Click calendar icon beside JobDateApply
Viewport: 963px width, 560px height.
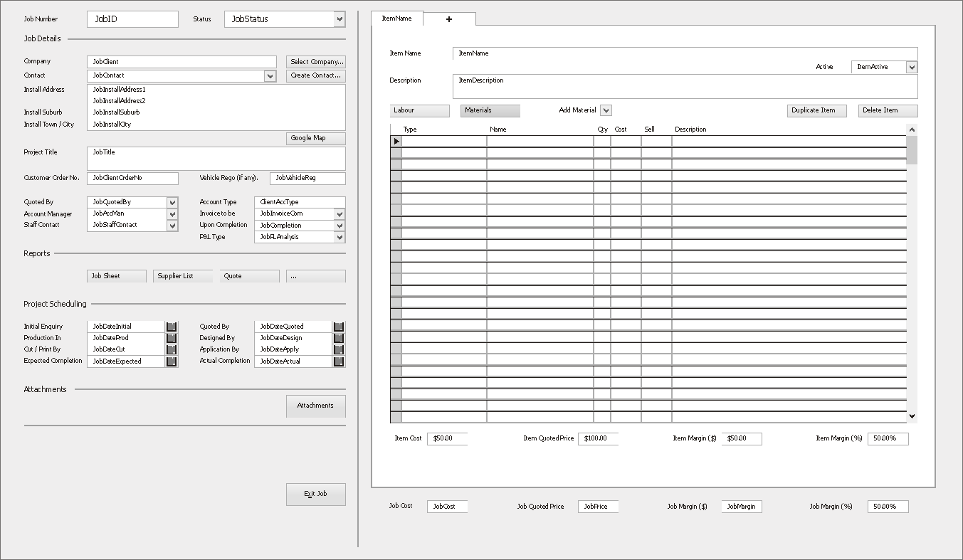(x=339, y=349)
